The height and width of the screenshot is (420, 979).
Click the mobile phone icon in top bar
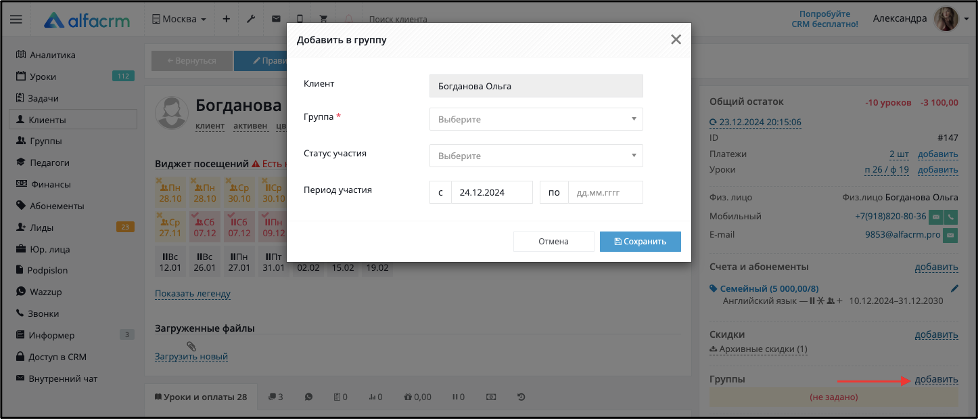coord(300,19)
